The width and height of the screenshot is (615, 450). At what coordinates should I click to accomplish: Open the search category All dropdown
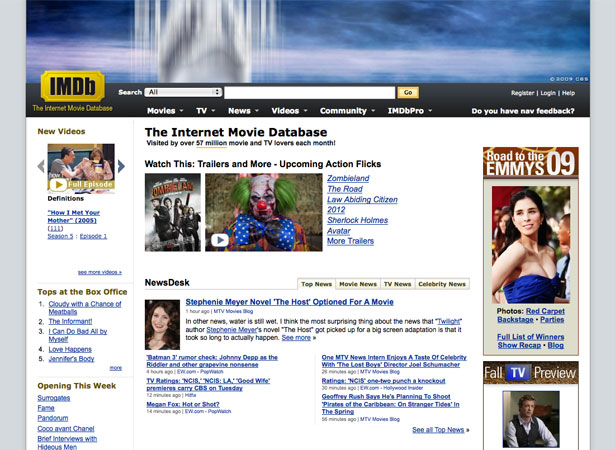(x=183, y=92)
